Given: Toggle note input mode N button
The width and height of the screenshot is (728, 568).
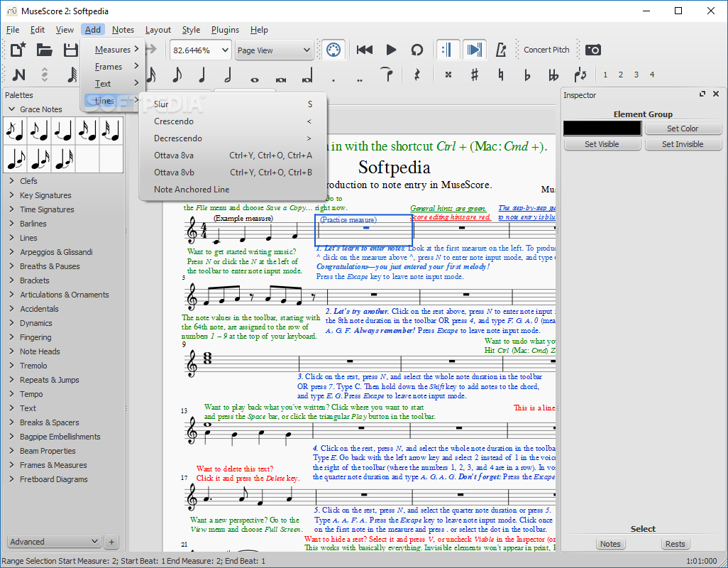Looking at the screenshot, I should 18,75.
